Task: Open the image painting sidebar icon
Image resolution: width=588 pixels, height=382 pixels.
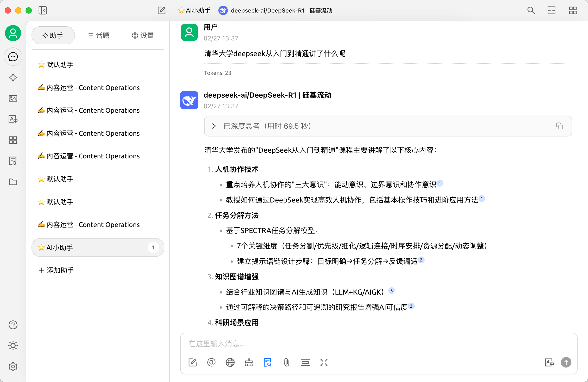Action: click(x=13, y=98)
